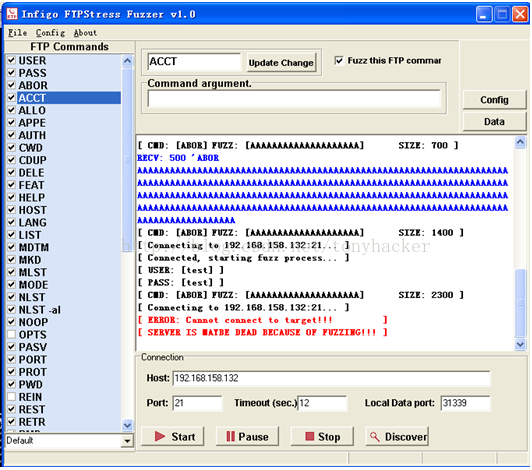This screenshot has width=532, height=470.
Task: Open the Config menu
Action: [x=50, y=33]
